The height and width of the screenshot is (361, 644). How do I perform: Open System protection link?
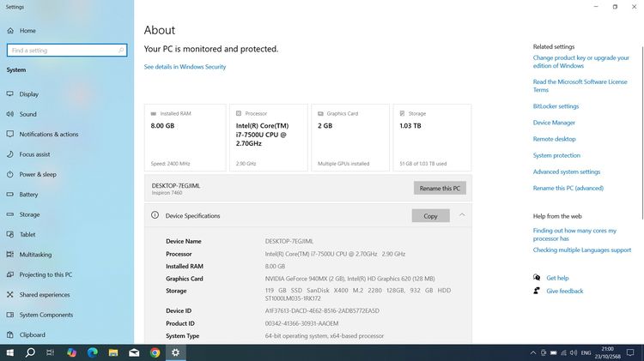[556, 155]
